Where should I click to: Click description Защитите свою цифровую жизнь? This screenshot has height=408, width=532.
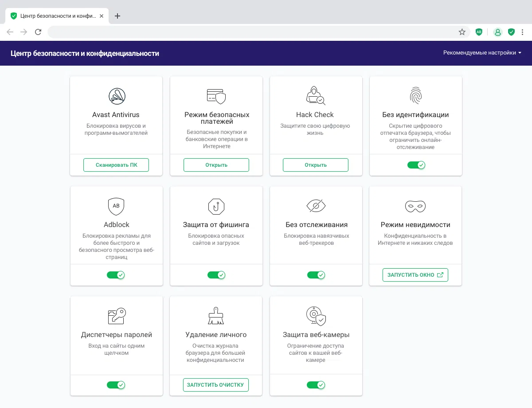click(x=315, y=129)
